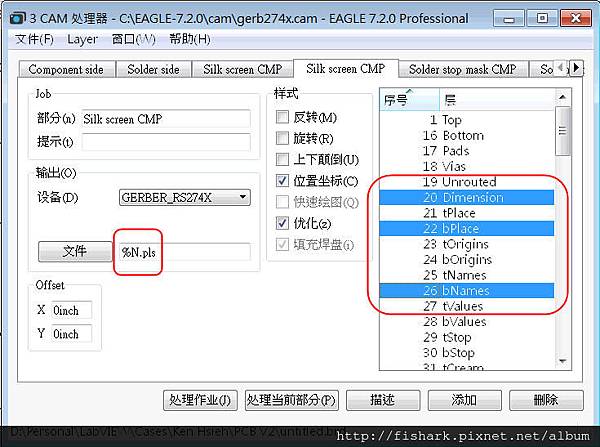Select layer 19 Unrouted
The width and height of the screenshot is (600, 447).
click(467, 182)
